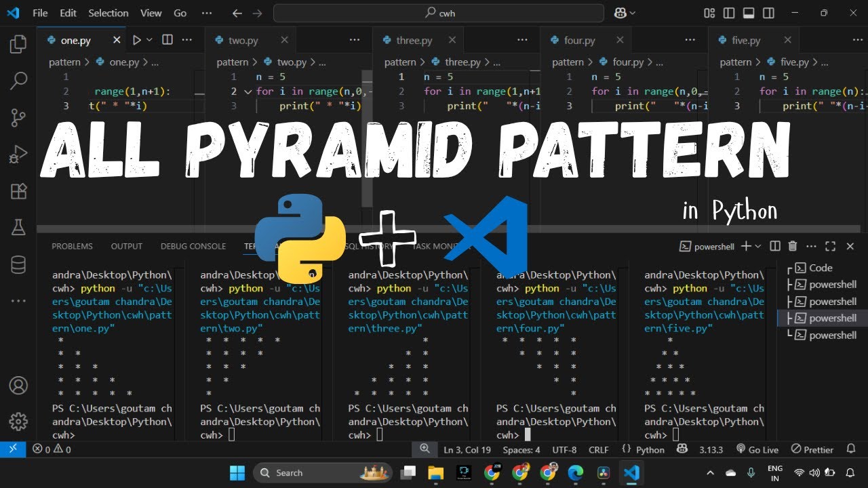Switch to the PROBLEMS panel tab
This screenshot has width=868, height=488.
point(73,246)
